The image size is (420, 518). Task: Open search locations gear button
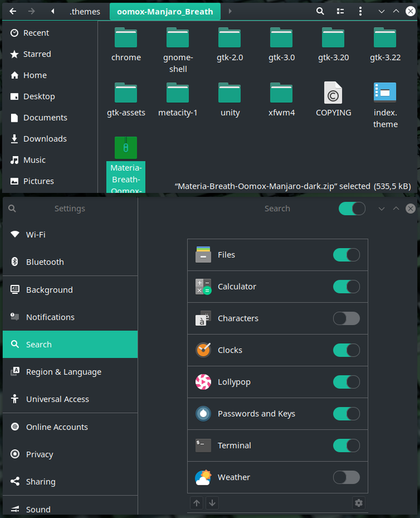[359, 503]
